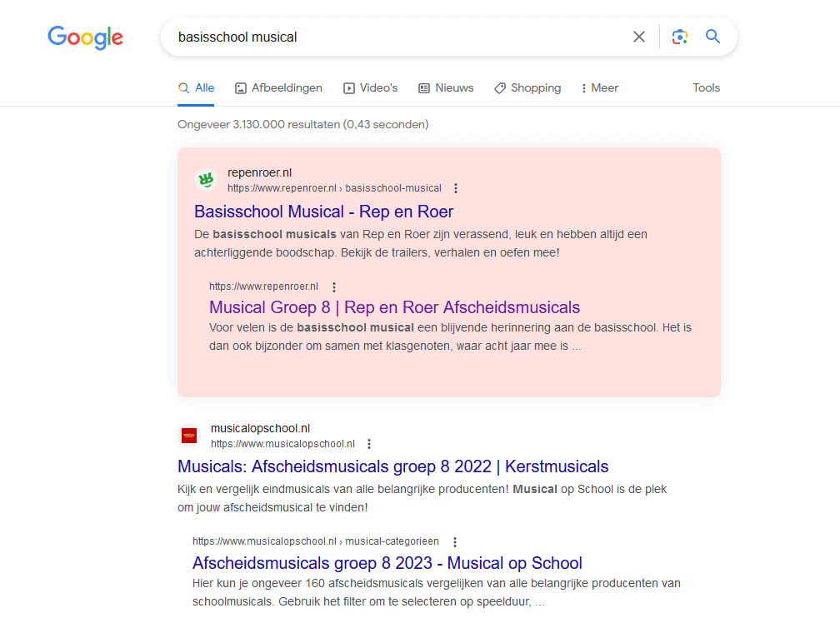The width and height of the screenshot is (840, 618).
Task: Open options menu next to https://www.musicalopschool.nl URL
Action: pyautogui.click(x=369, y=444)
